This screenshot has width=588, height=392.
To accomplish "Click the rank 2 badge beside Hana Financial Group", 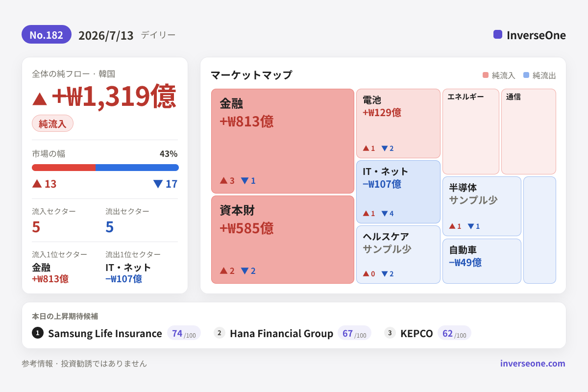I will pos(220,333).
